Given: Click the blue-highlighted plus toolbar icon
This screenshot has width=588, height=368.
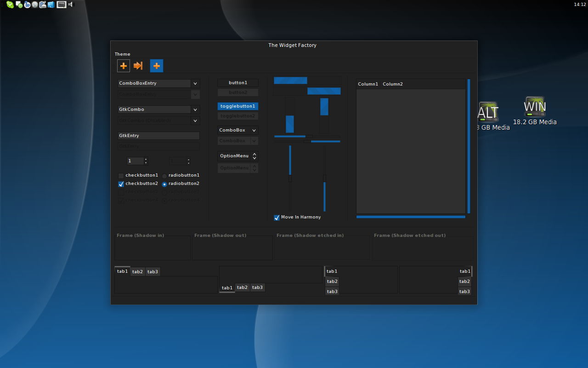Looking at the screenshot, I should point(157,66).
